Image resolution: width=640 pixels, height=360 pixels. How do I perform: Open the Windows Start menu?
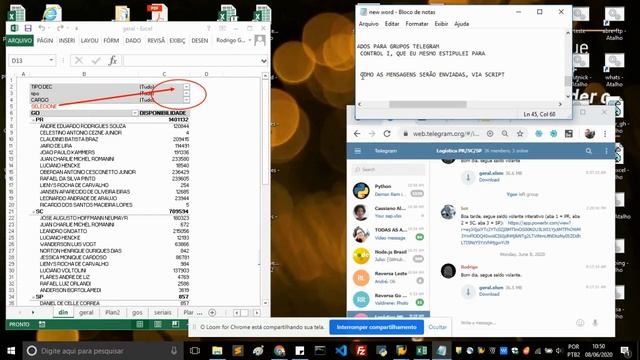[x=11, y=351]
